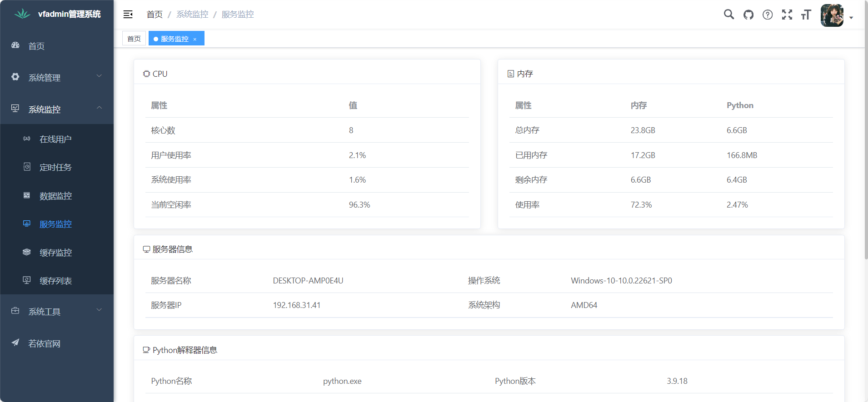
Task: Open the font size setting icon
Action: pyautogui.click(x=806, y=15)
